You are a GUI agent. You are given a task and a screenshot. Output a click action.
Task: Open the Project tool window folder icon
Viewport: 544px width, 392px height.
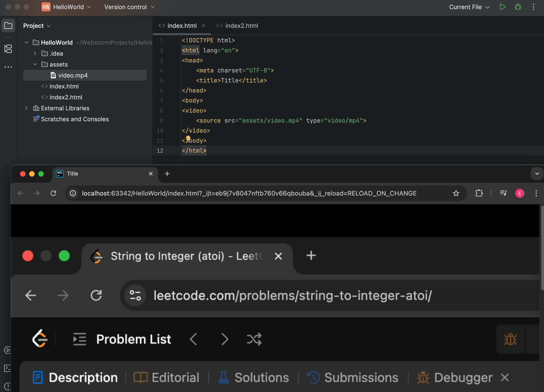click(x=8, y=26)
